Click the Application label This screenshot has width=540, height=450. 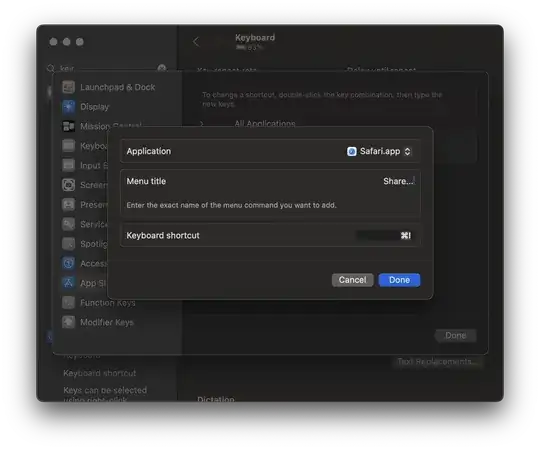click(148, 151)
